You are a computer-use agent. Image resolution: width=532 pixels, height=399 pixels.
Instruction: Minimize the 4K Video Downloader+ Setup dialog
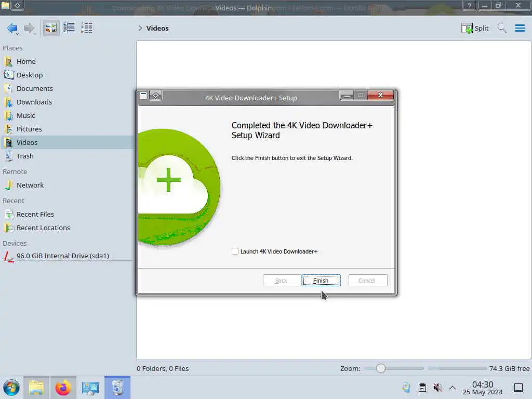(x=347, y=96)
